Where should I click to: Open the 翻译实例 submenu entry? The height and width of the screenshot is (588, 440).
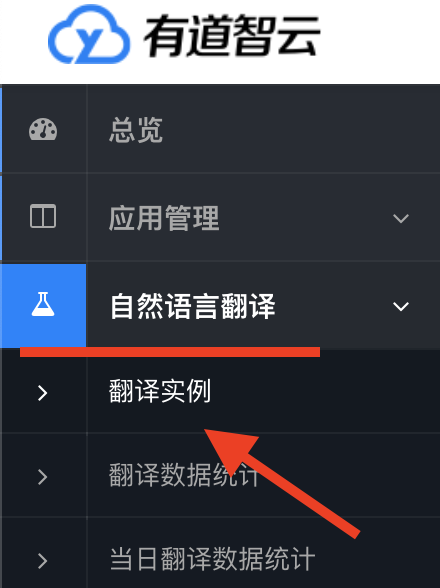coord(160,391)
